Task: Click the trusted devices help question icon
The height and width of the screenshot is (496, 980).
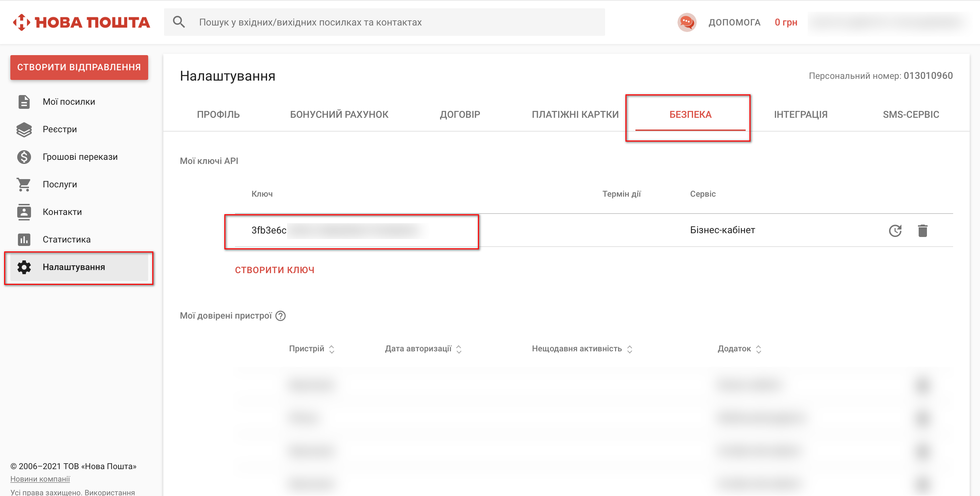Action: [280, 316]
